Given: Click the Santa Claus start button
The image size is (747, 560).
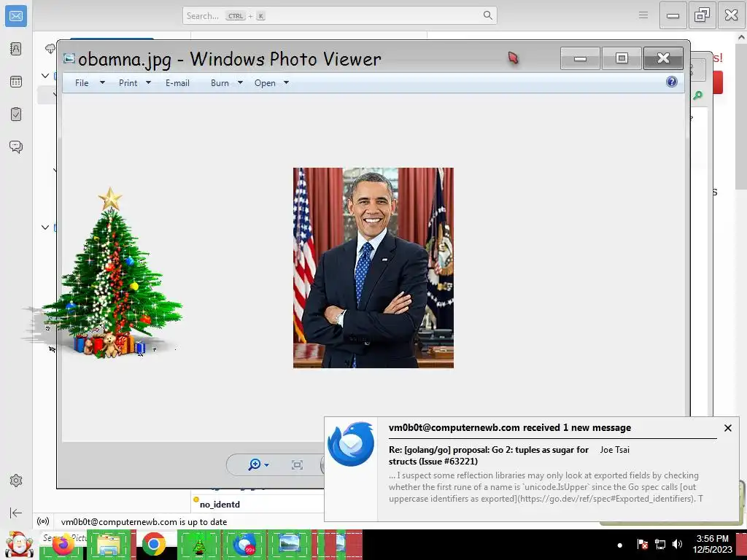Looking at the screenshot, I should pyautogui.click(x=19, y=545).
